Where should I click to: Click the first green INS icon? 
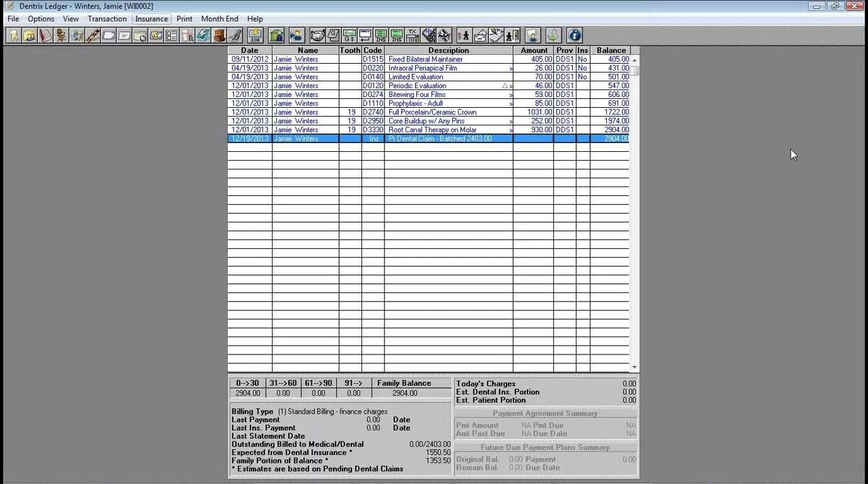(x=381, y=35)
